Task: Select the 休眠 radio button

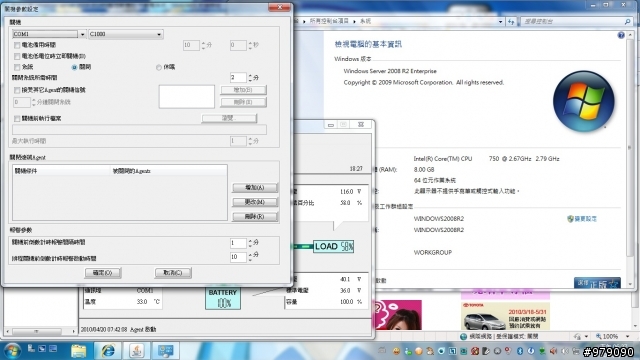Action: point(159,67)
